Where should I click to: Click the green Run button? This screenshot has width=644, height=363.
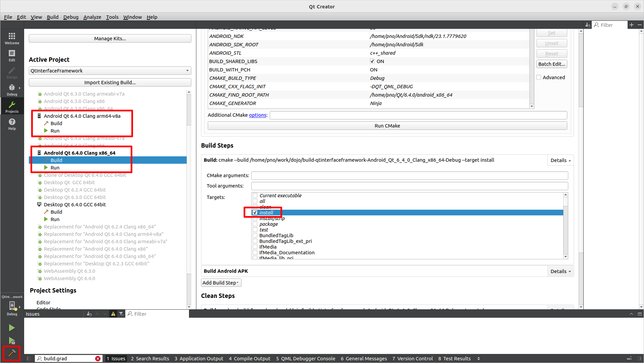[12, 328]
